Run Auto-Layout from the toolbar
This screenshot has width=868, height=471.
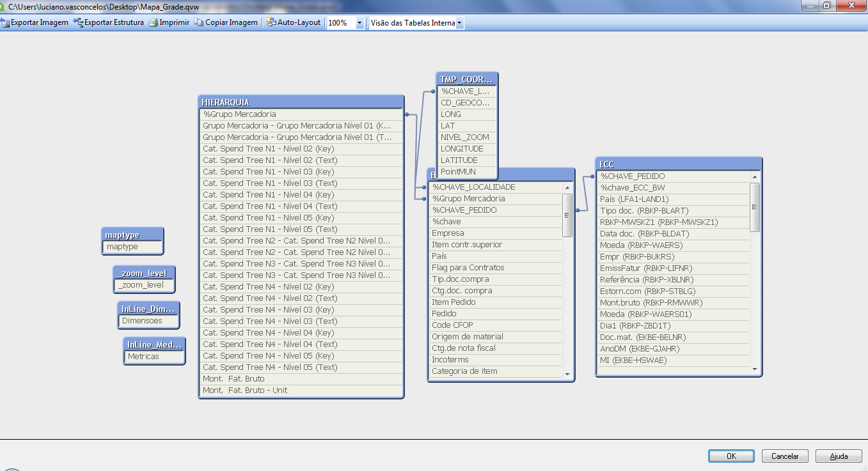coord(294,22)
